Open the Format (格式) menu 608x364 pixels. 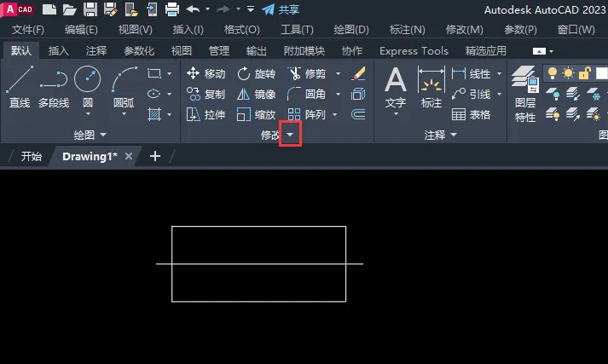pos(242,30)
